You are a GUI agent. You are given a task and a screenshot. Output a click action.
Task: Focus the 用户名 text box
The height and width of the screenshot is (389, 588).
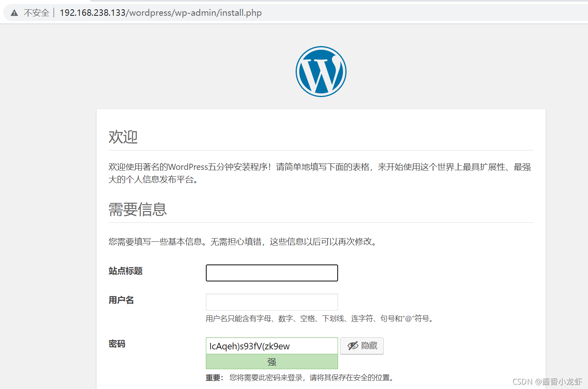pos(272,302)
